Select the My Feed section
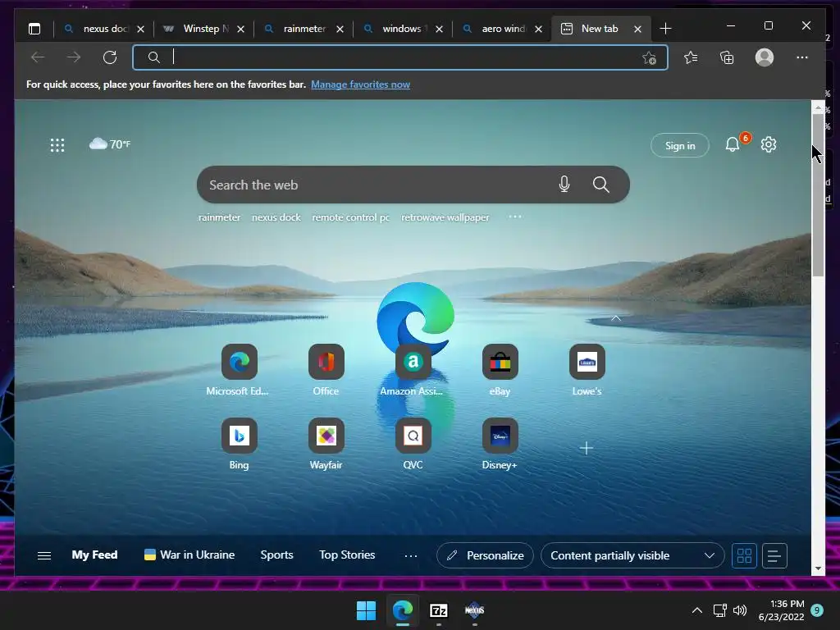The height and width of the screenshot is (630, 840). [95, 555]
